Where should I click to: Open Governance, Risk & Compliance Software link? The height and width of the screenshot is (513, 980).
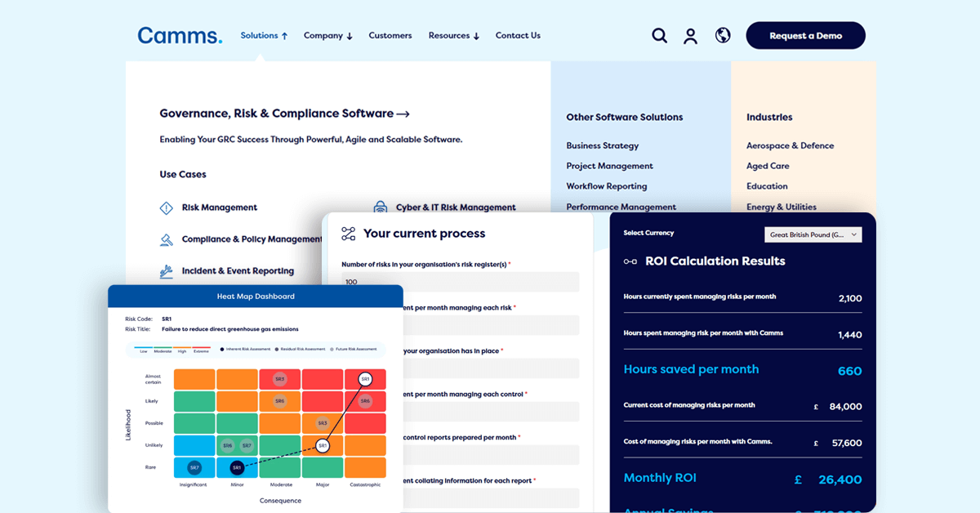[284, 114]
